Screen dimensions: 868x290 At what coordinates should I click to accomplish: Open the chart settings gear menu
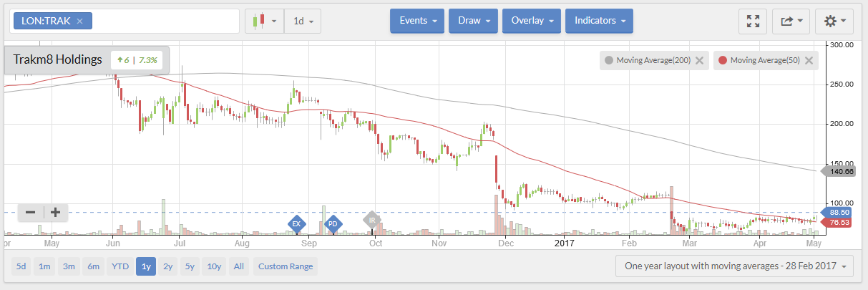pyautogui.click(x=834, y=21)
